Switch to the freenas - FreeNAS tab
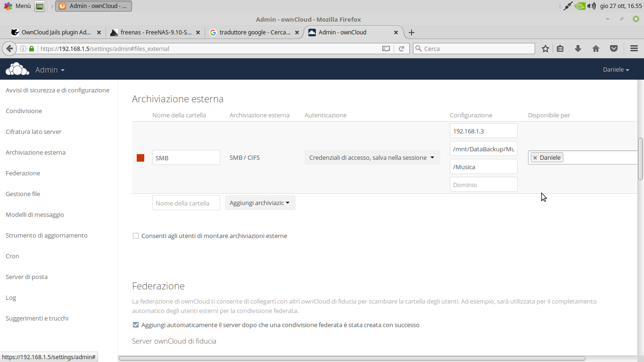Image resolution: width=644 pixels, height=362 pixels. pos(155,33)
